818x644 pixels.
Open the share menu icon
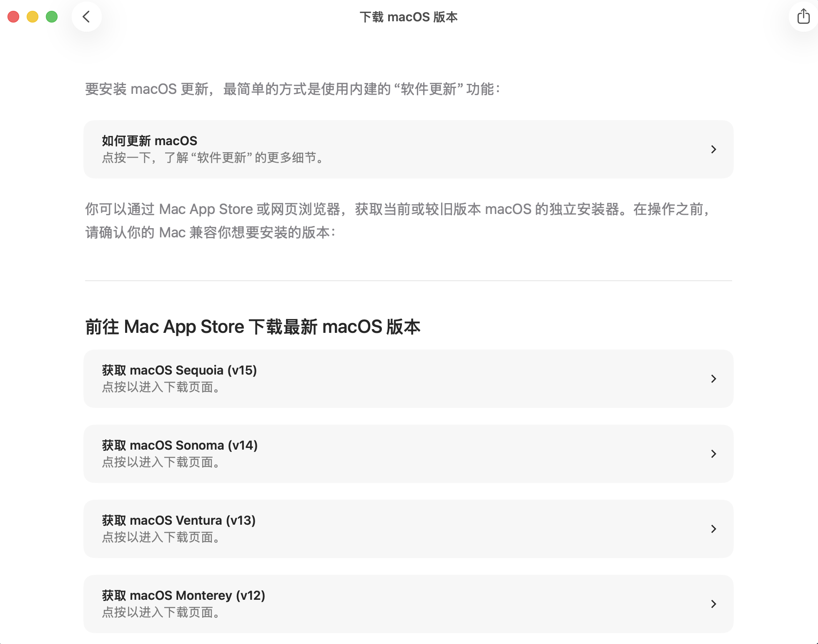tap(803, 17)
